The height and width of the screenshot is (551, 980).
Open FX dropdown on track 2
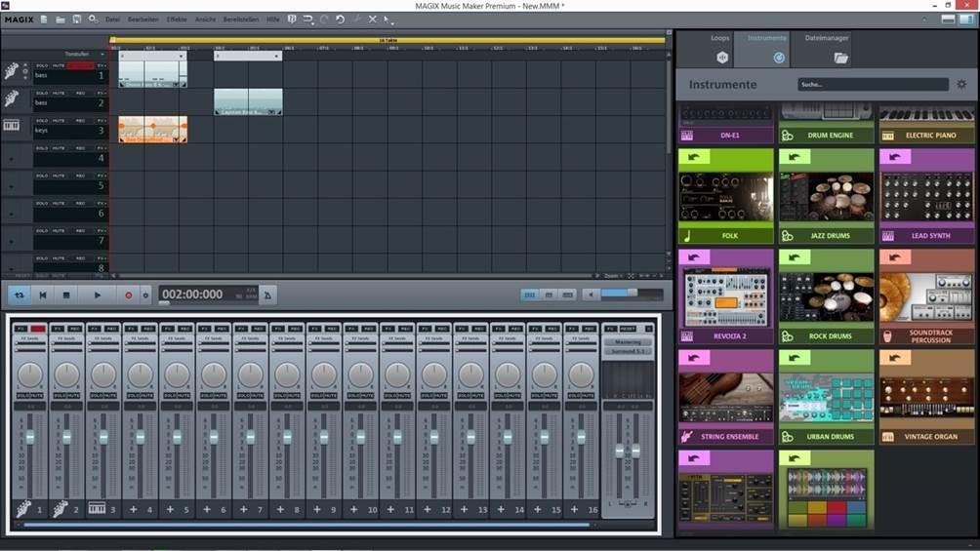pos(101,93)
